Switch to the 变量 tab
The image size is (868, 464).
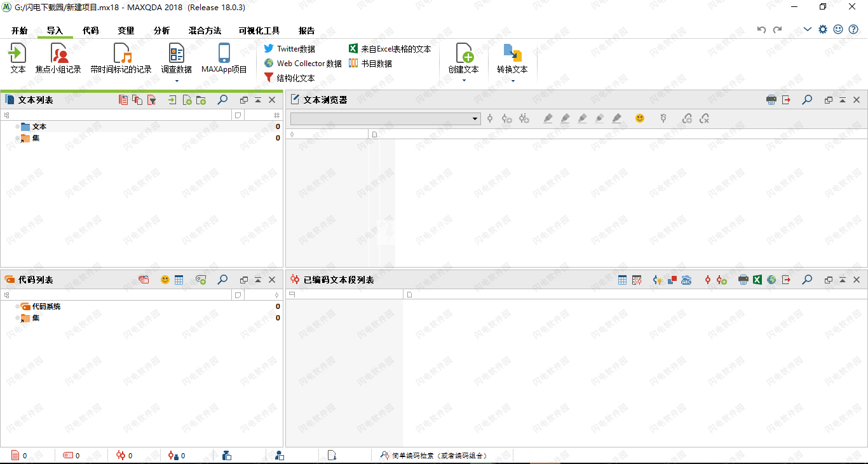click(126, 31)
